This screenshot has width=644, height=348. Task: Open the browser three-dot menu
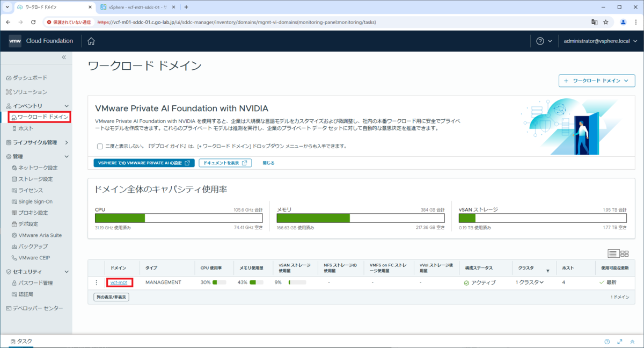pyautogui.click(x=635, y=22)
